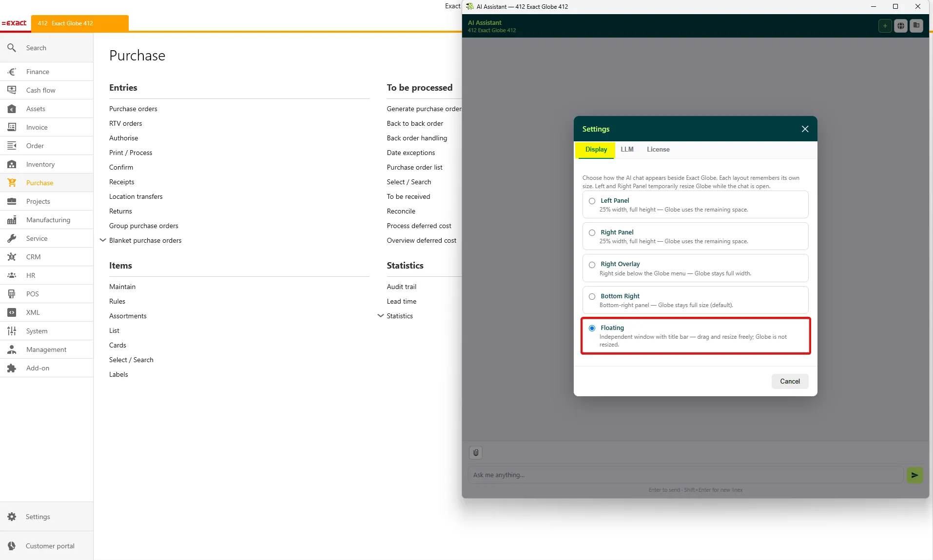This screenshot has width=933, height=560.
Task: Click the Ask me anything input field
Action: pos(685,475)
